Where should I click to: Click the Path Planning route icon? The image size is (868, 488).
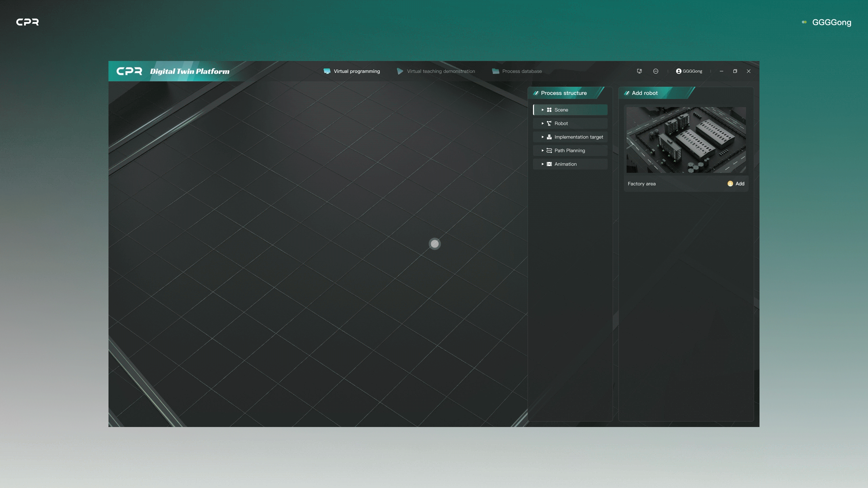pos(549,150)
